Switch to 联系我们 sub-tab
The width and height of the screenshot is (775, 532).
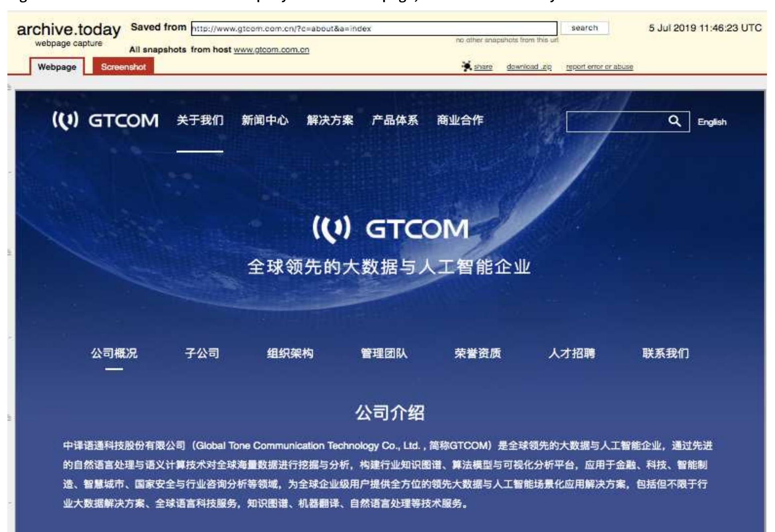[665, 354]
